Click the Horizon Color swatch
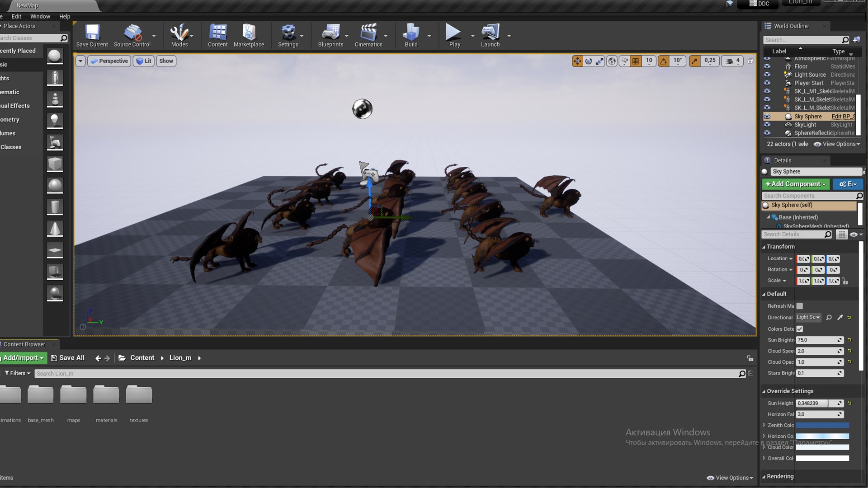 coord(822,436)
